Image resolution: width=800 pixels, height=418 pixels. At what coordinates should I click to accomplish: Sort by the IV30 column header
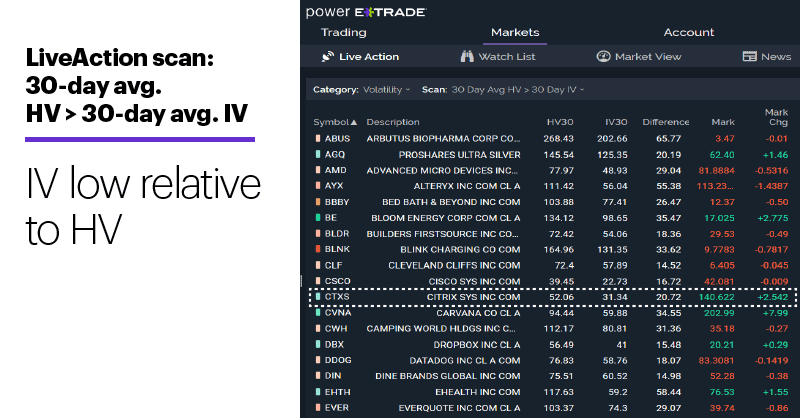(x=616, y=122)
